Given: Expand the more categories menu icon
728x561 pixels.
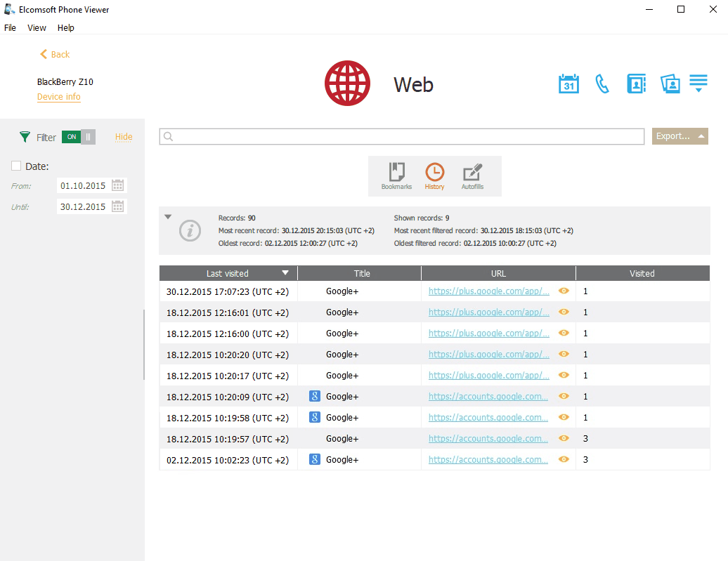Looking at the screenshot, I should pyautogui.click(x=698, y=84).
